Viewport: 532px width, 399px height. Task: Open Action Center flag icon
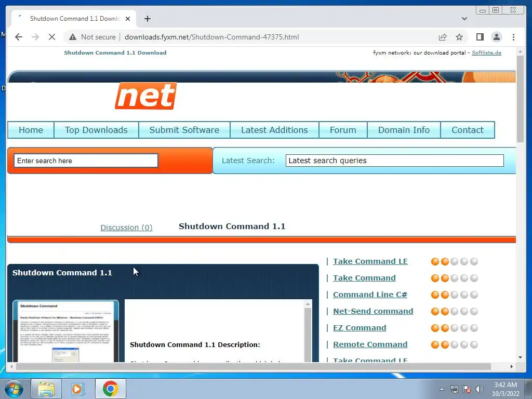tap(467, 389)
